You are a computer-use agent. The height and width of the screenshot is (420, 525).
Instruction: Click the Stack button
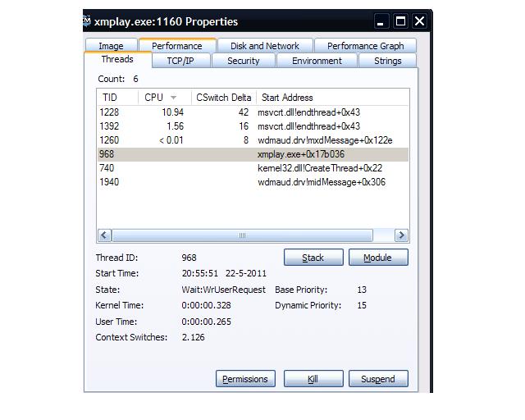[x=313, y=258]
